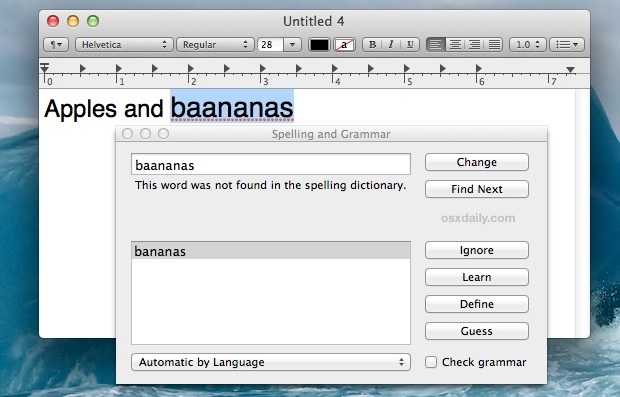This screenshot has height=397, width=620.
Task: Open the black text color swatch
Action: [x=319, y=45]
